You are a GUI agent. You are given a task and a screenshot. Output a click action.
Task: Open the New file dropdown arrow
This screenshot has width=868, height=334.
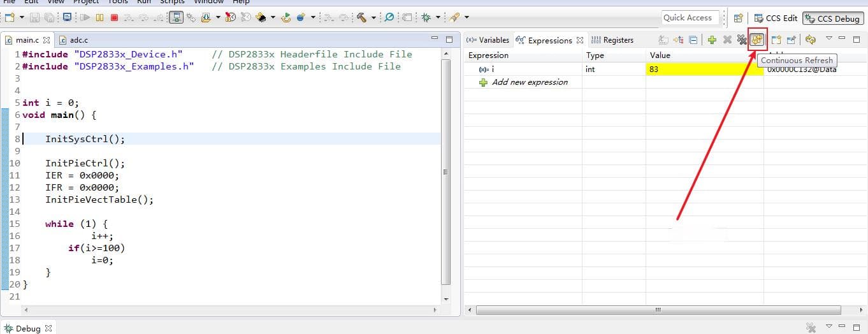pyautogui.click(x=22, y=17)
